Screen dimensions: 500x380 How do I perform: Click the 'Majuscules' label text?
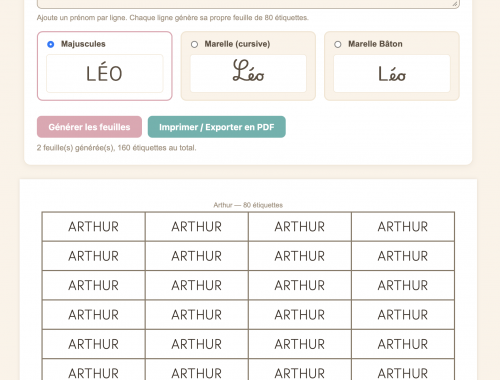point(83,44)
